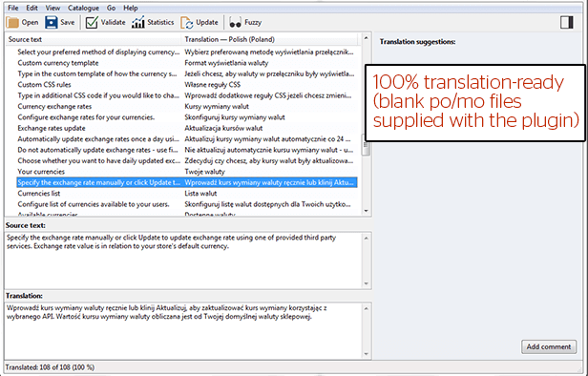Click the 'Translation suggestions:' heading
This screenshot has width=588, height=376.
[x=417, y=42]
